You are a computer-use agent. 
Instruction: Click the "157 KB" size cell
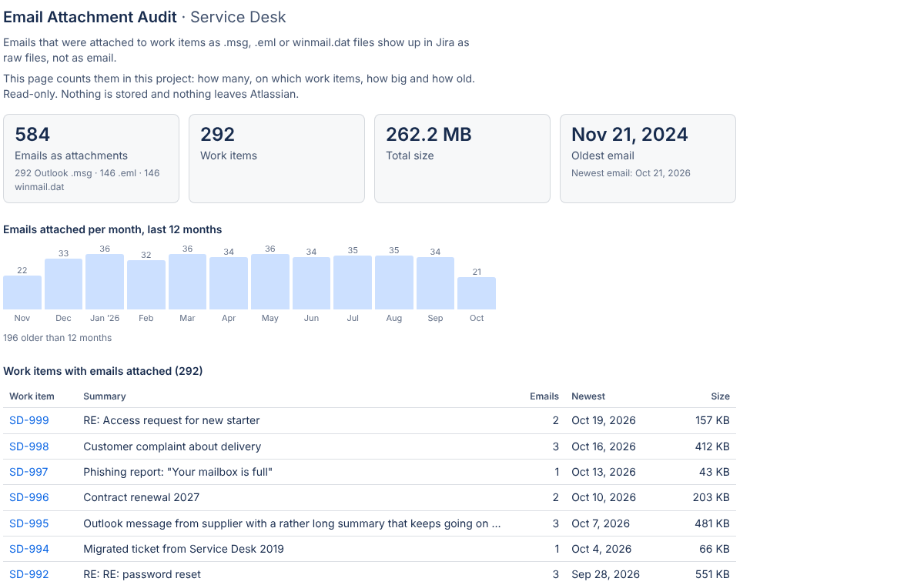(x=712, y=420)
